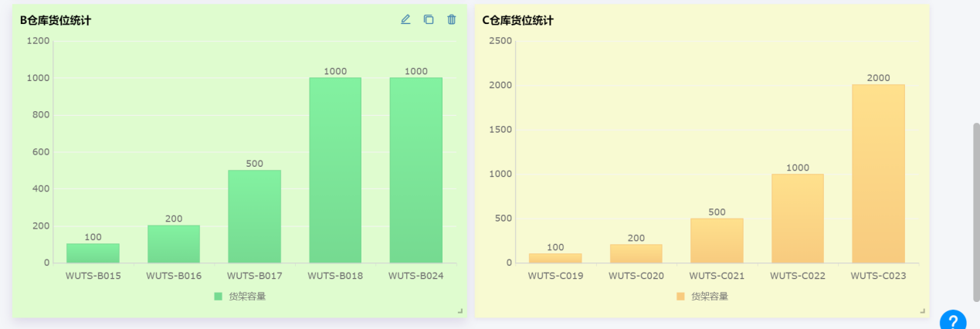Click the copy icon on B仓库货位统计 card
The image size is (980, 329).
pos(429,19)
